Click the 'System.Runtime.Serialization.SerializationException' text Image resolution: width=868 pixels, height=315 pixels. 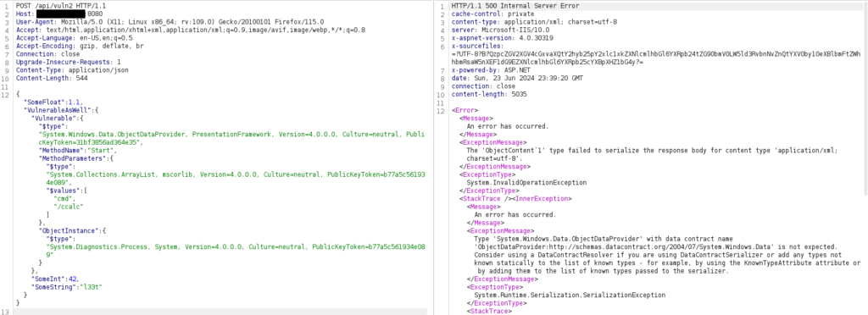570,295
